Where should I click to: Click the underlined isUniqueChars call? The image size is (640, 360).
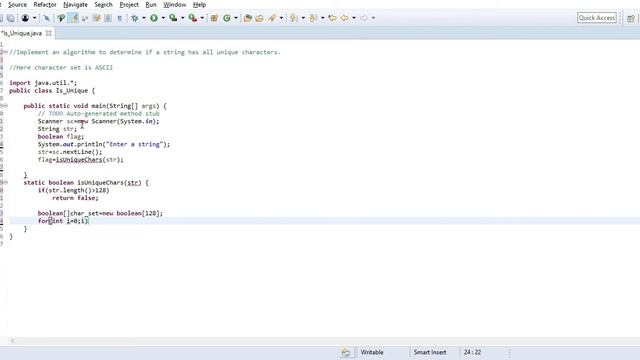(79, 160)
